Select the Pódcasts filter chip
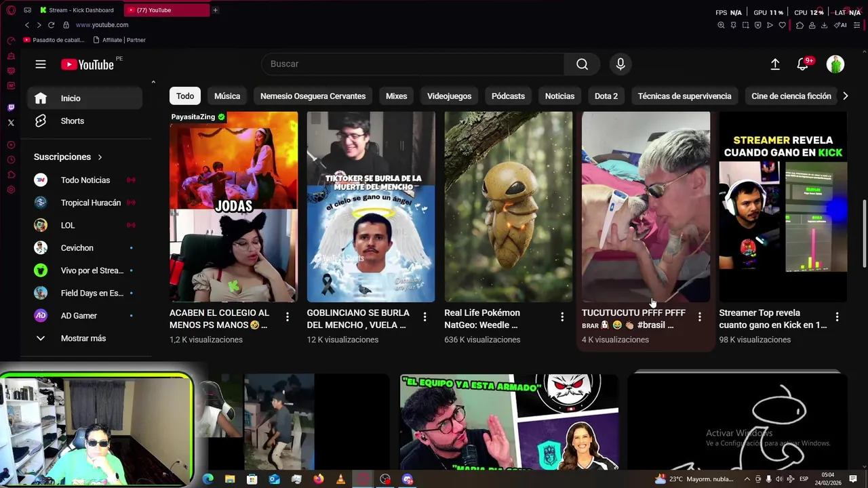The image size is (868, 488). coord(508,96)
